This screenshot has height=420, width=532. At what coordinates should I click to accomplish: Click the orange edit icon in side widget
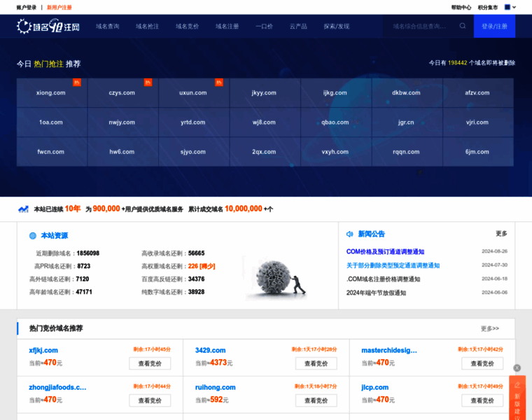(517, 384)
